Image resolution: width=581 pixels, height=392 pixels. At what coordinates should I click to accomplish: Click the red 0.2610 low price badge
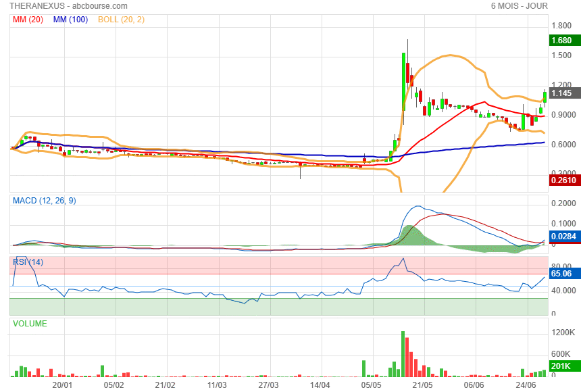565,180
